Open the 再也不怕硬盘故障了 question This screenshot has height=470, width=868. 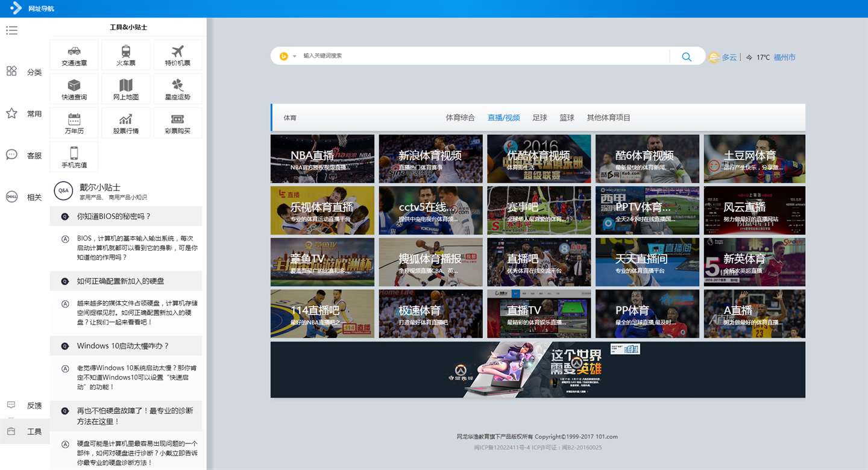pos(126,416)
